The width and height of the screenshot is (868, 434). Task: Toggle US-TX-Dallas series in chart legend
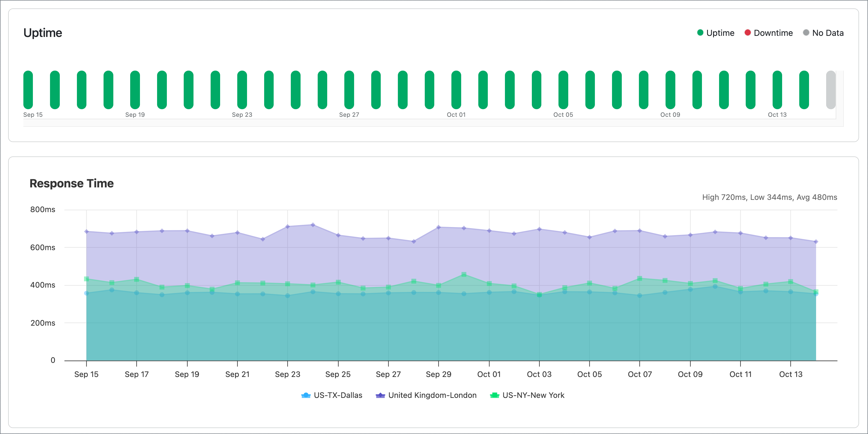332,395
